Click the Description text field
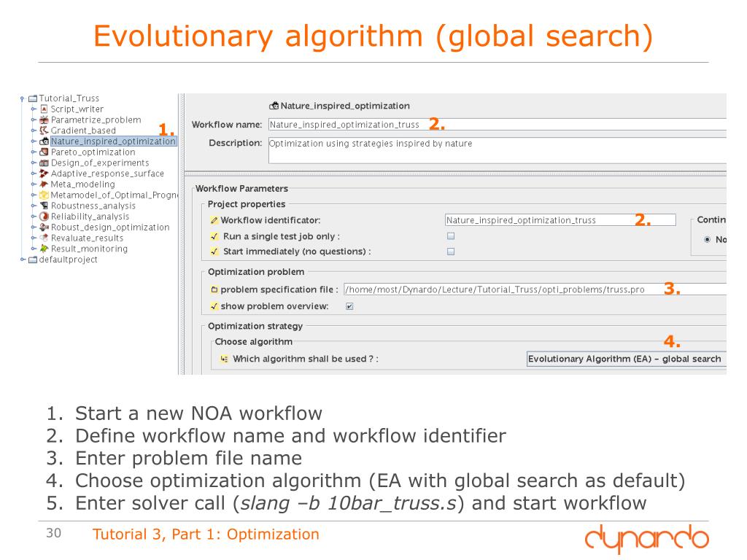This screenshot has width=747, height=560. (498, 150)
